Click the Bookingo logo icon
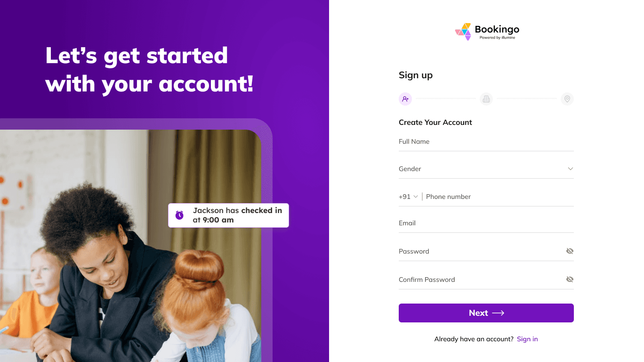644x362 pixels. [463, 32]
